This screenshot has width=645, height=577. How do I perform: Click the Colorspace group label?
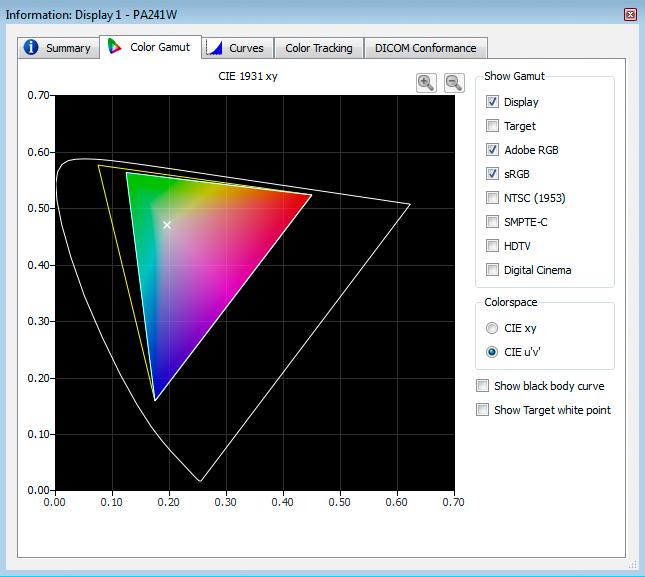[510, 302]
